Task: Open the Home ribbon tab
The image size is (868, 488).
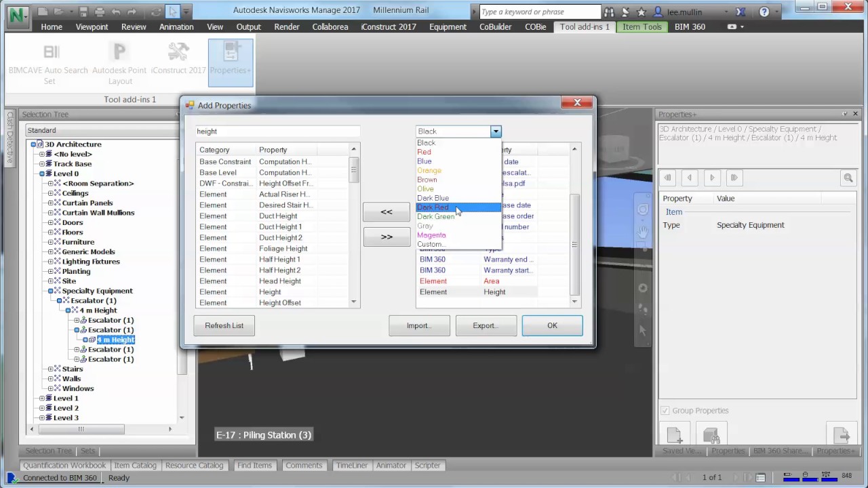Action: tap(52, 27)
